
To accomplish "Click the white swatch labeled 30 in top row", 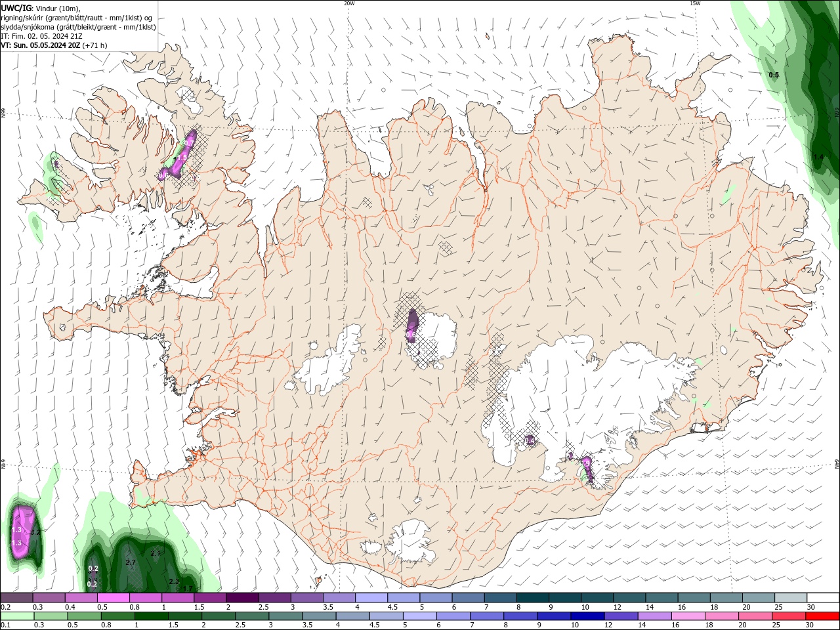I will (822, 598).
